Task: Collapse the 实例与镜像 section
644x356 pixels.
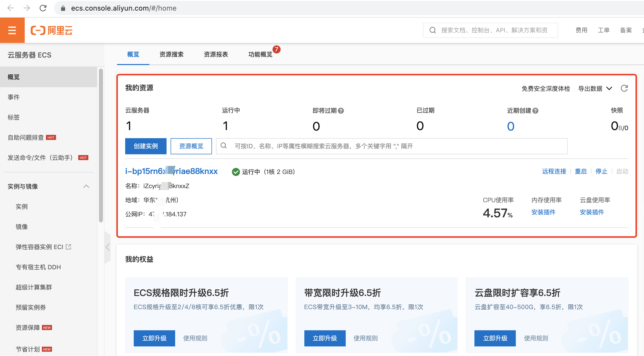Action: point(86,186)
